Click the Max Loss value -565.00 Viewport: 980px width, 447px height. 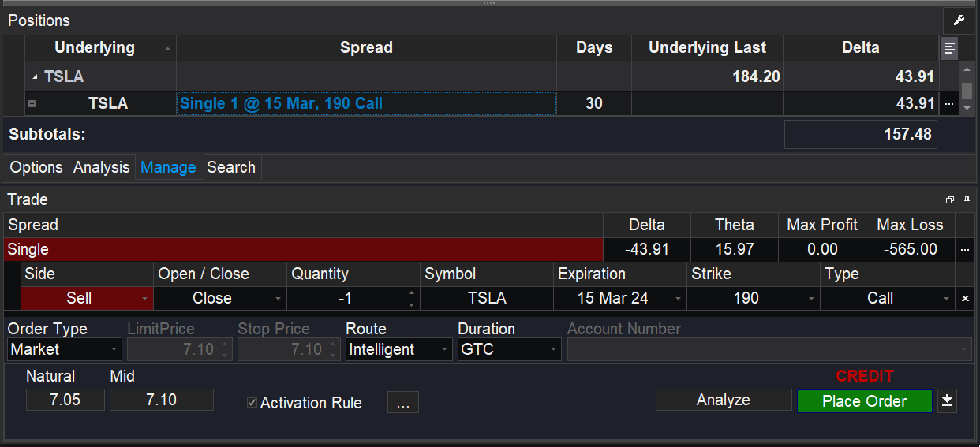point(911,250)
